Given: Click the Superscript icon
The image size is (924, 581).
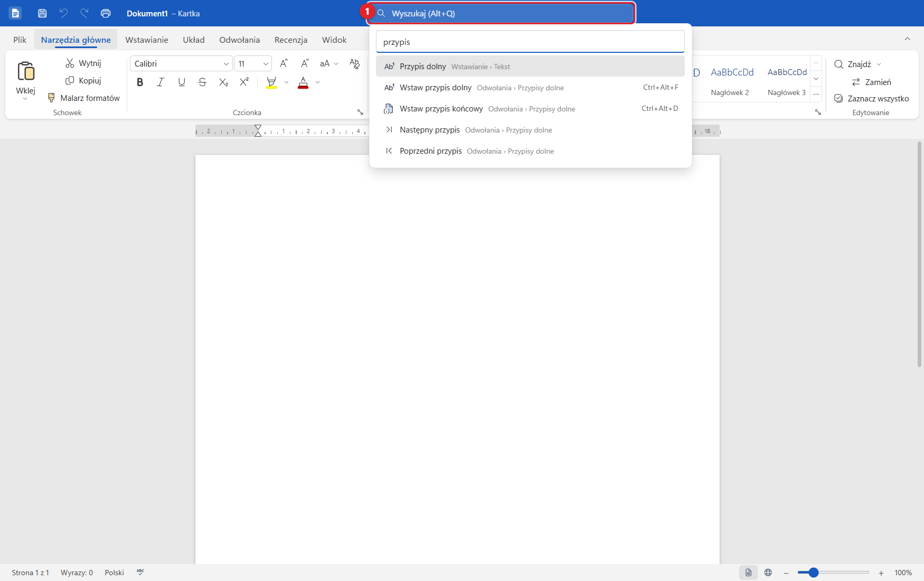Looking at the screenshot, I should coord(244,82).
